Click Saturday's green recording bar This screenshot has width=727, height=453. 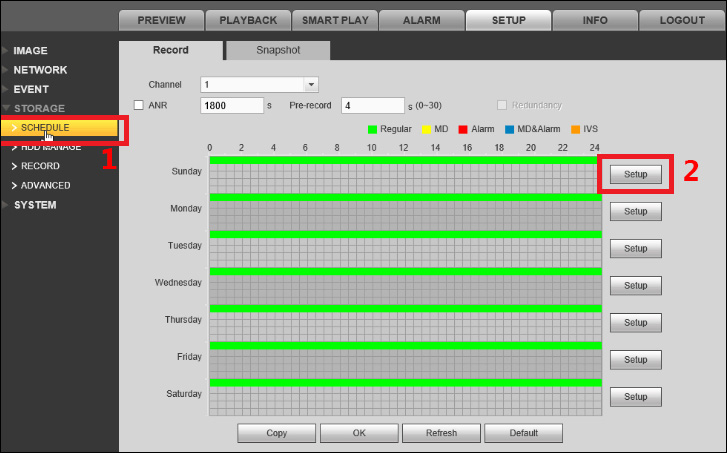click(406, 383)
